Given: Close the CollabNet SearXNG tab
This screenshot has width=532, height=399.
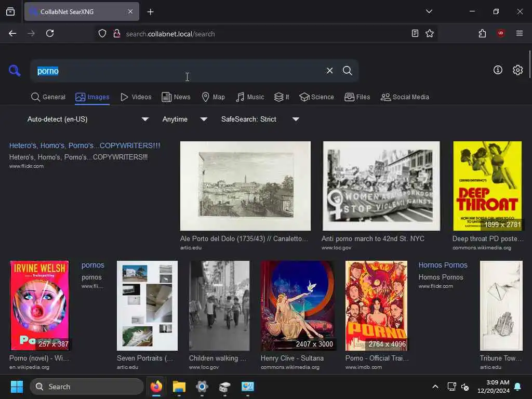Looking at the screenshot, I should click(130, 11).
